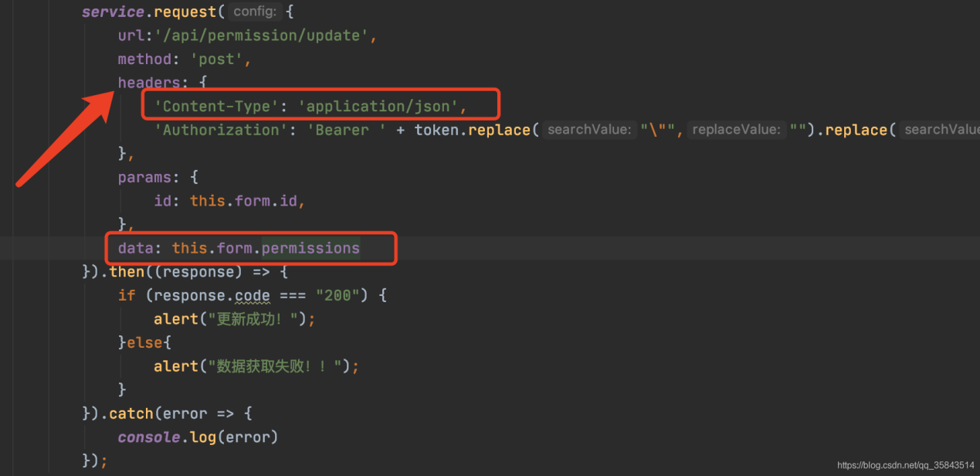Click the 'error' parameter after catch(
Image resolution: width=980 pixels, height=476 pixels.
pos(185,413)
